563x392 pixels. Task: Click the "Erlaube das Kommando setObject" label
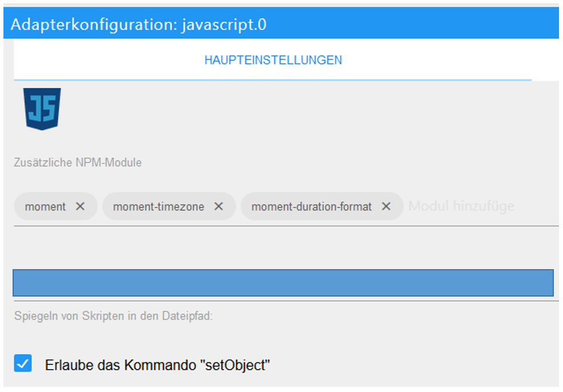(157, 365)
